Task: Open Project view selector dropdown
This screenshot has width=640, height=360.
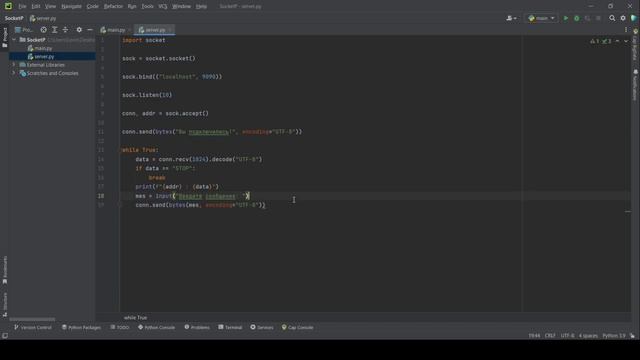Action: coord(24,30)
